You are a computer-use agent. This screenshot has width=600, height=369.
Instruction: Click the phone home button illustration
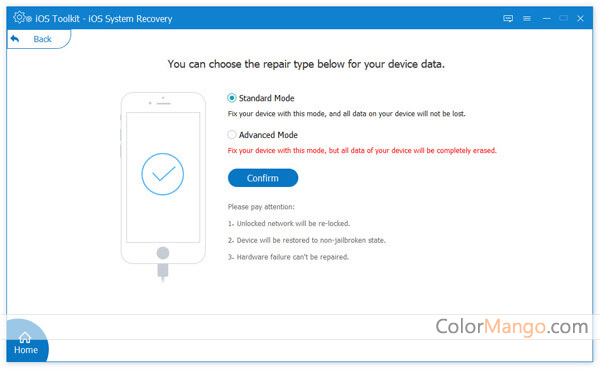163,253
